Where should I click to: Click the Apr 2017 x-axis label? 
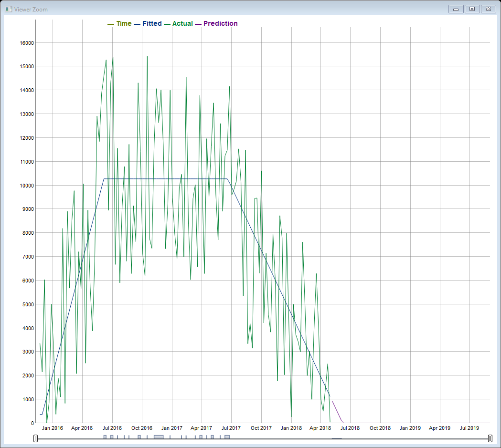click(x=201, y=428)
